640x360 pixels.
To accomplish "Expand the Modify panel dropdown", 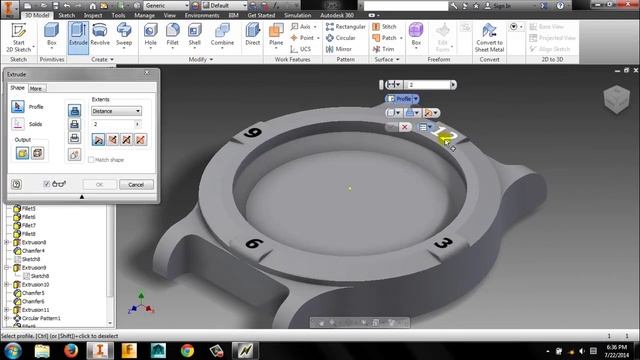I will coord(200,60).
